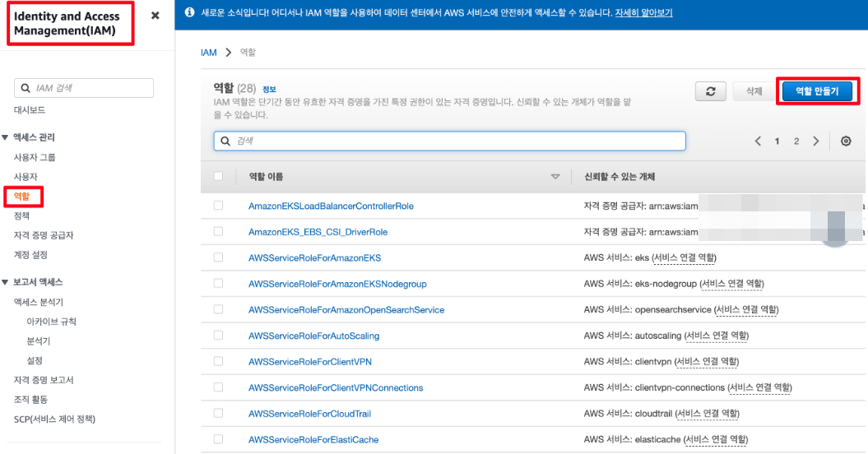Open 사용자 그룹 in the sidebar
Image resolution: width=868 pixels, height=454 pixels.
click(x=35, y=157)
